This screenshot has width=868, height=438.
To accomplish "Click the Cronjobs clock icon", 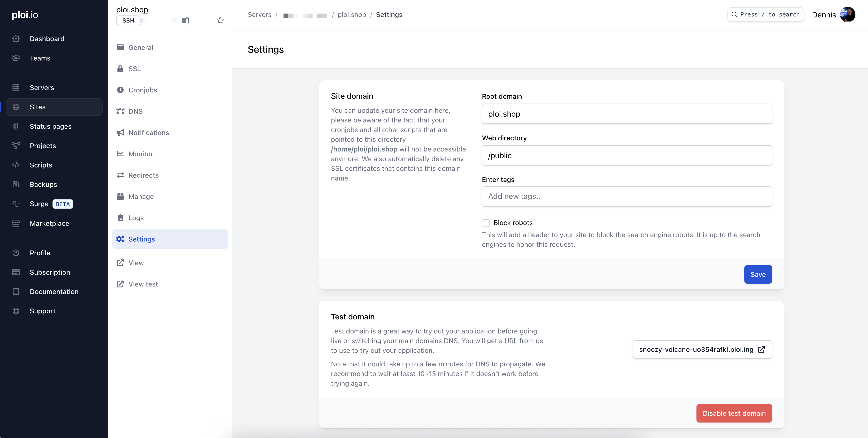I will tap(120, 90).
